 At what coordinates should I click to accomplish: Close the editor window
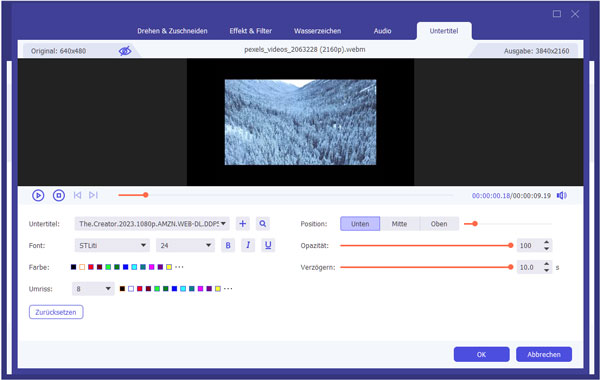(x=575, y=14)
